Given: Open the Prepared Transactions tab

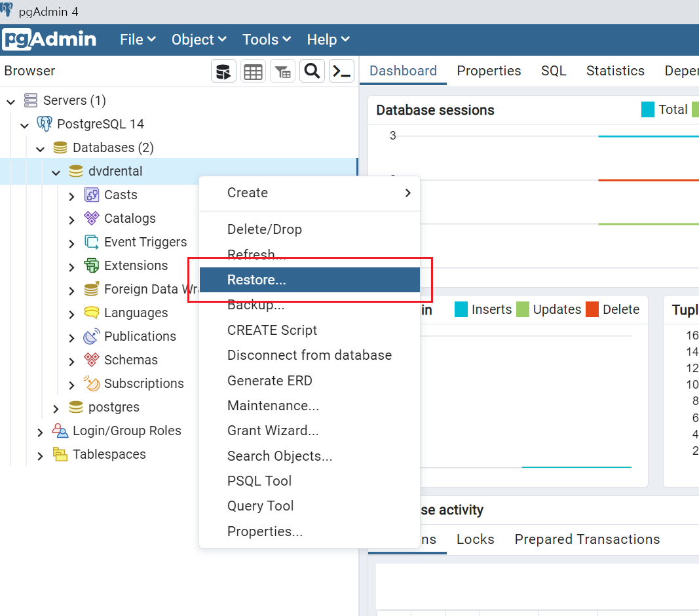Looking at the screenshot, I should pyautogui.click(x=587, y=539).
